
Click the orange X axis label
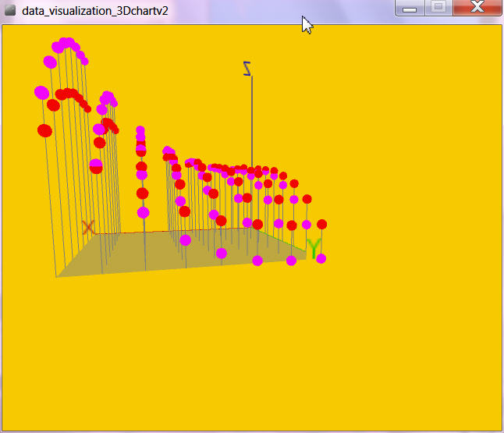88,227
